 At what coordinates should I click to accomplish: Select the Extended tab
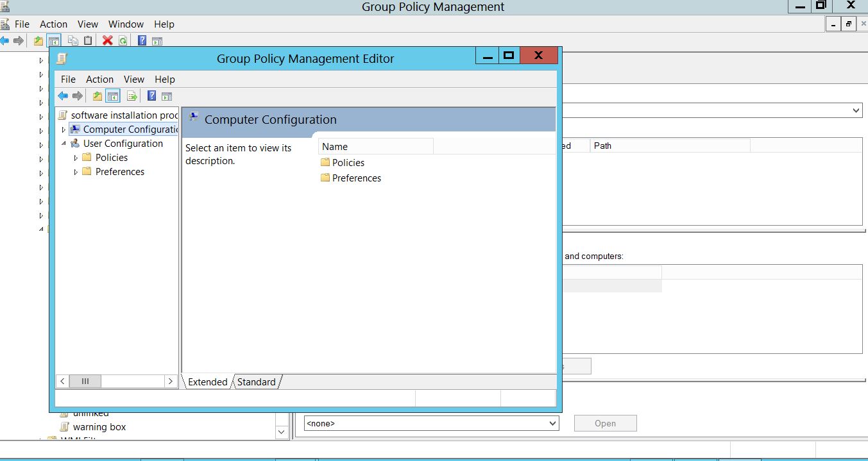(207, 382)
